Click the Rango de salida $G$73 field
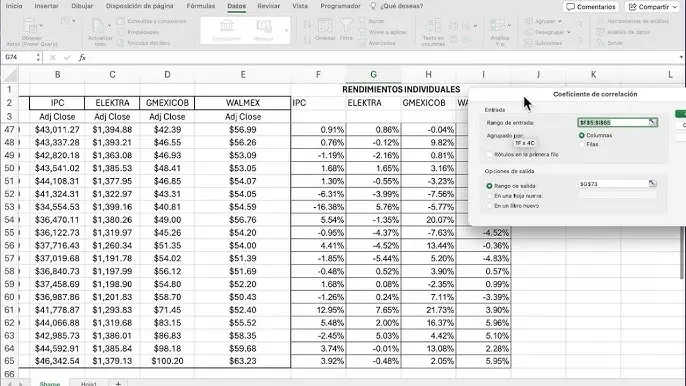The image size is (686, 386). (x=613, y=184)
